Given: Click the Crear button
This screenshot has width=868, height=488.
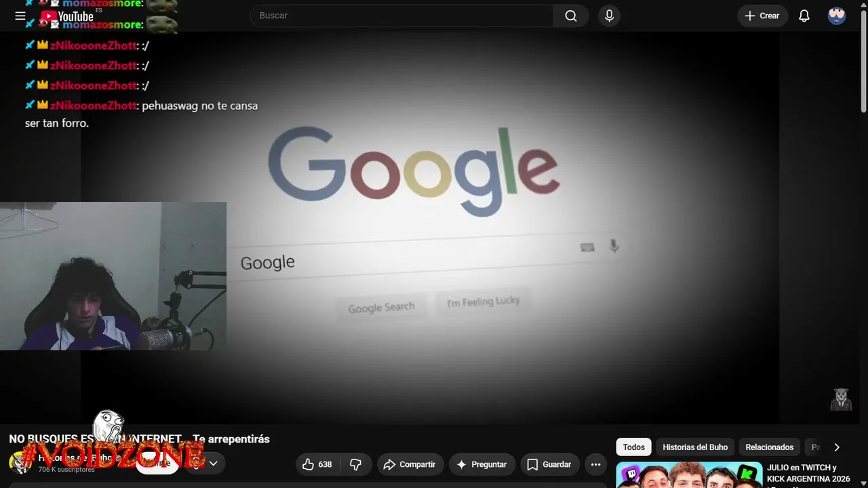Looking at the screenshot, I should coord(762,16).
